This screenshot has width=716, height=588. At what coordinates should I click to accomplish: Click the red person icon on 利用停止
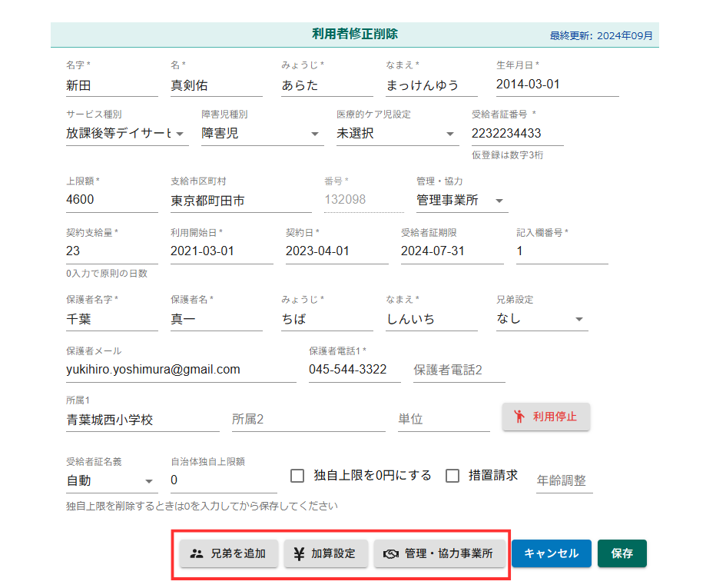pos(519,417)
